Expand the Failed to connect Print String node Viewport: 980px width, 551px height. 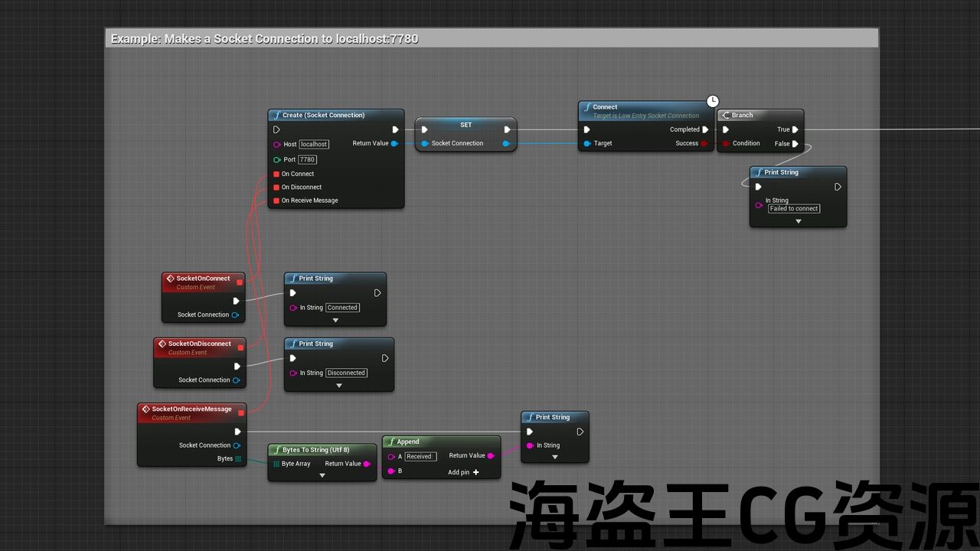tap(798, 221)
